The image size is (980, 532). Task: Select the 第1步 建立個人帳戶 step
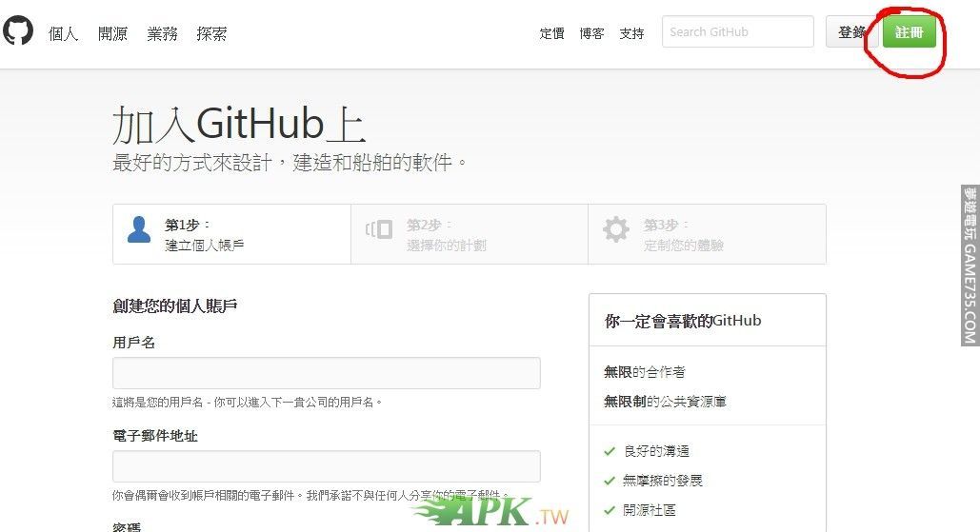tap(231, 234)
